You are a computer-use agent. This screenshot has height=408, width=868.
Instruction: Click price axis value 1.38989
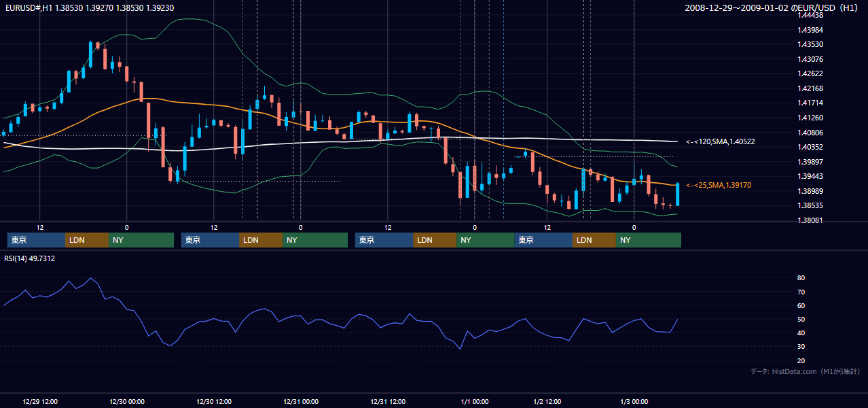point(810,191)
